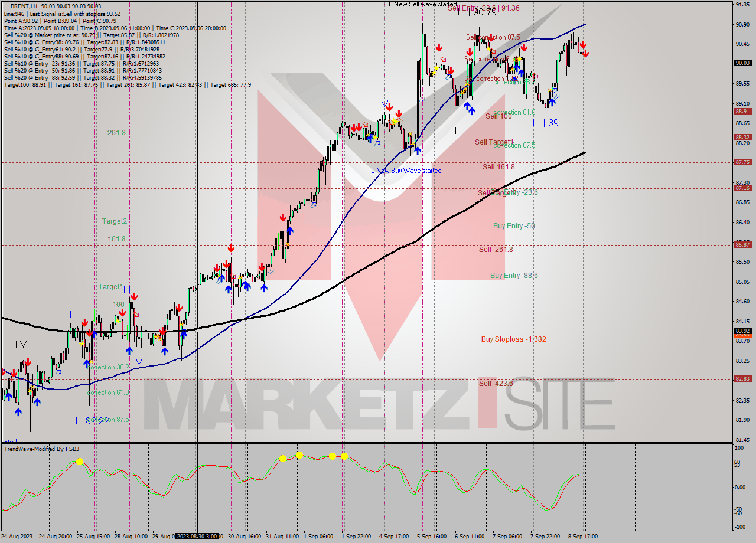Click the green '261.8' Fibonacci label
This screenshot has height=543, width=756.
point(116,133)
